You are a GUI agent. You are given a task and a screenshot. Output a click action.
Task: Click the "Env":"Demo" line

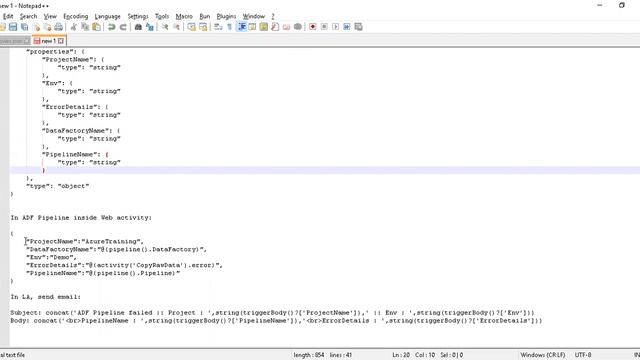pos(51,258)
